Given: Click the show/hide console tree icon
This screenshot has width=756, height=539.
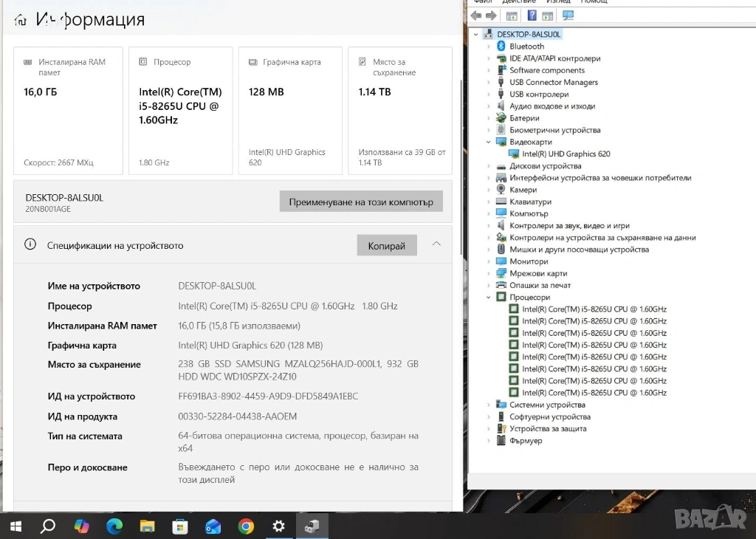Looking at the screenshot, I should tap(512, 16).
